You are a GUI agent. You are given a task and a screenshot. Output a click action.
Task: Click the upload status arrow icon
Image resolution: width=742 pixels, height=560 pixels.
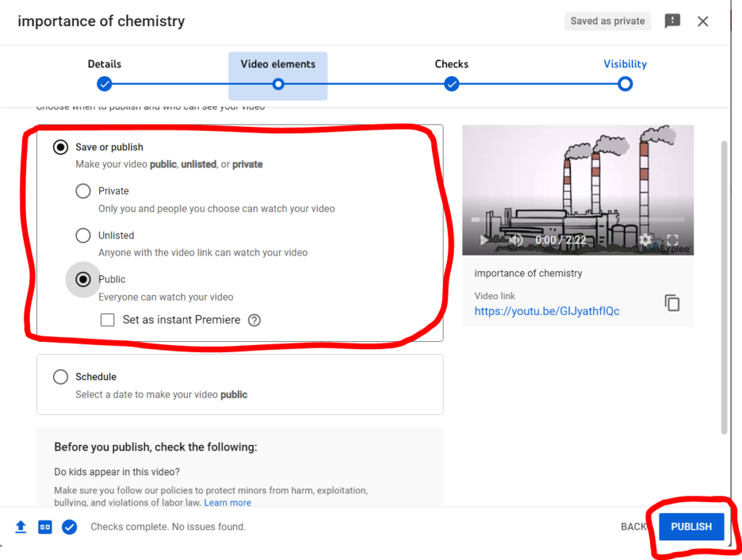point(21,527)
